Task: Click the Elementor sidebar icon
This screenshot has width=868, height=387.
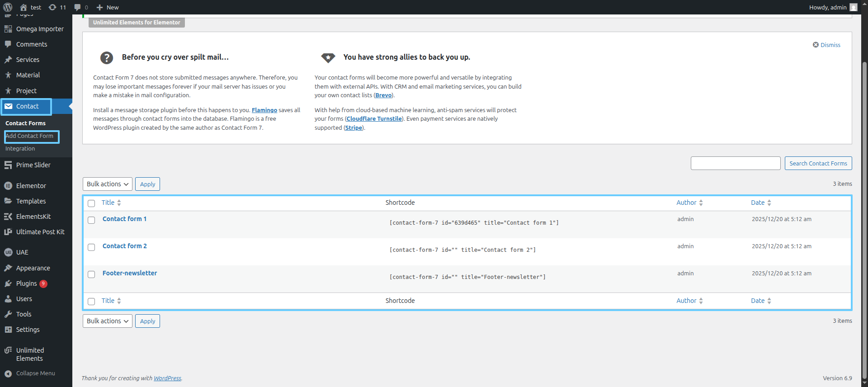Action: tap(8, 186)
